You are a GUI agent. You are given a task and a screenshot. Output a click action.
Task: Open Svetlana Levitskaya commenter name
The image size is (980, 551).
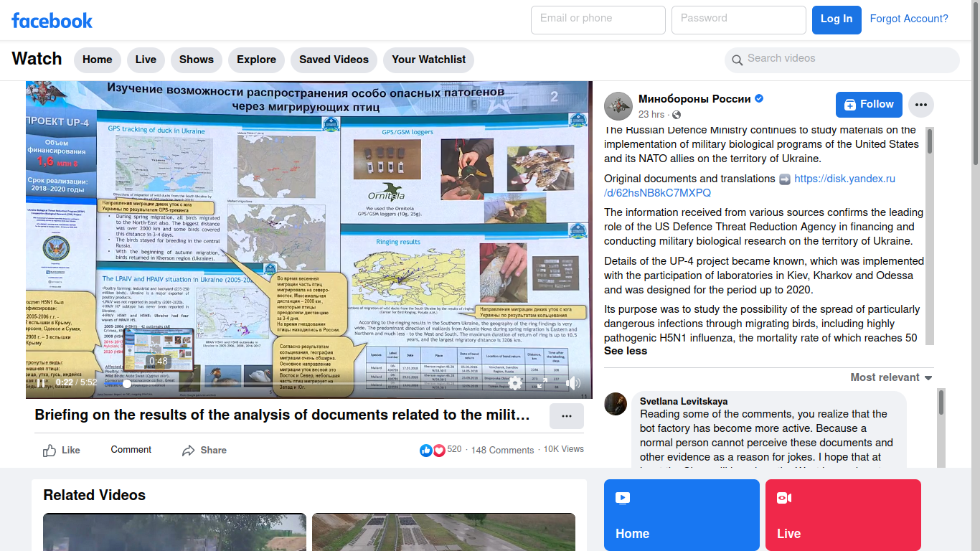click(x=684, y=401)
